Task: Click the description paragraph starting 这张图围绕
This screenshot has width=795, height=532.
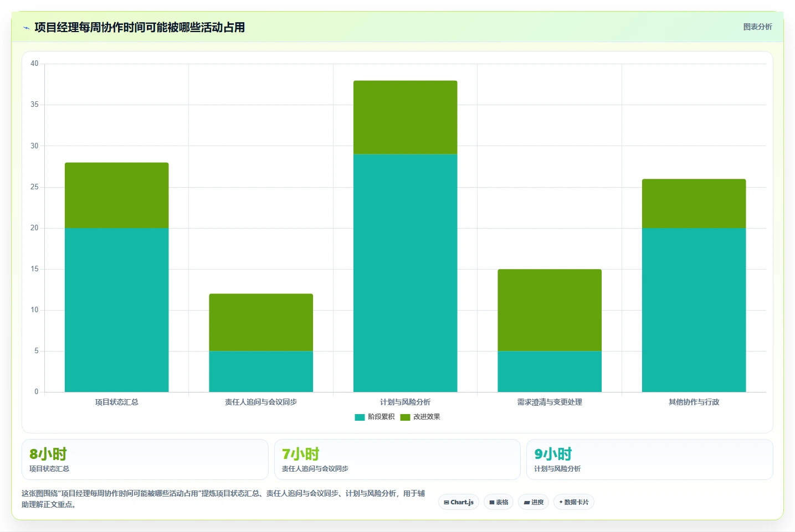Action: point(223,499)
